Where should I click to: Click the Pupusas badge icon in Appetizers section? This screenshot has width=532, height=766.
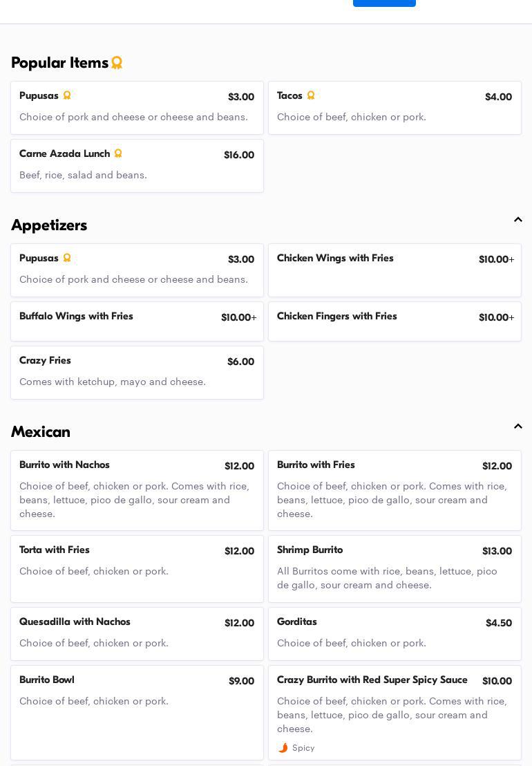click(x=67, y=258)
